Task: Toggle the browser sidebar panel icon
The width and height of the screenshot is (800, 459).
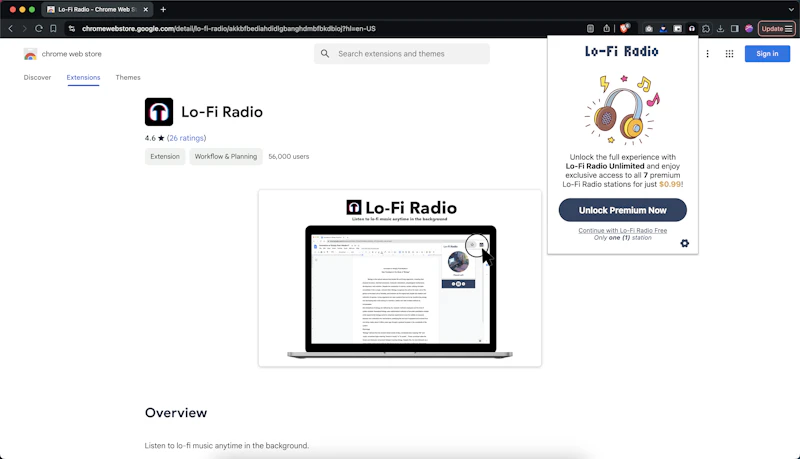Action: point(735,29)
